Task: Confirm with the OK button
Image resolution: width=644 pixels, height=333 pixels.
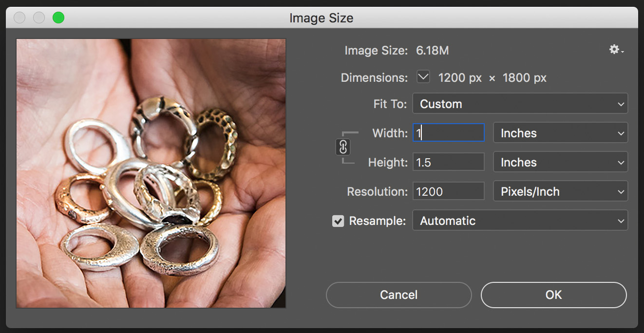Action: click(553, 295)
